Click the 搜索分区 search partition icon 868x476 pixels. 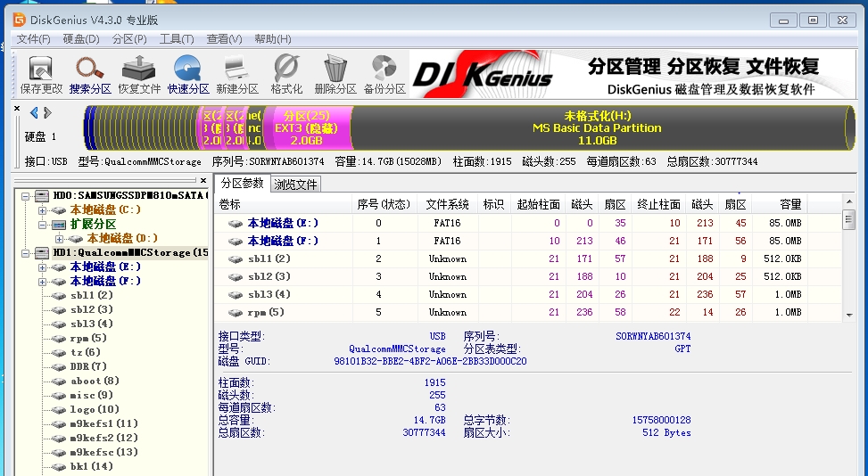(x=90, y=75)
